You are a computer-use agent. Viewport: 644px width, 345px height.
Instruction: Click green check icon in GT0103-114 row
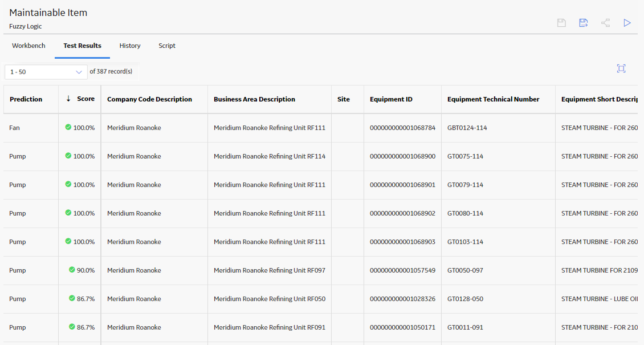pyautogui.click(x=68, y=242)
